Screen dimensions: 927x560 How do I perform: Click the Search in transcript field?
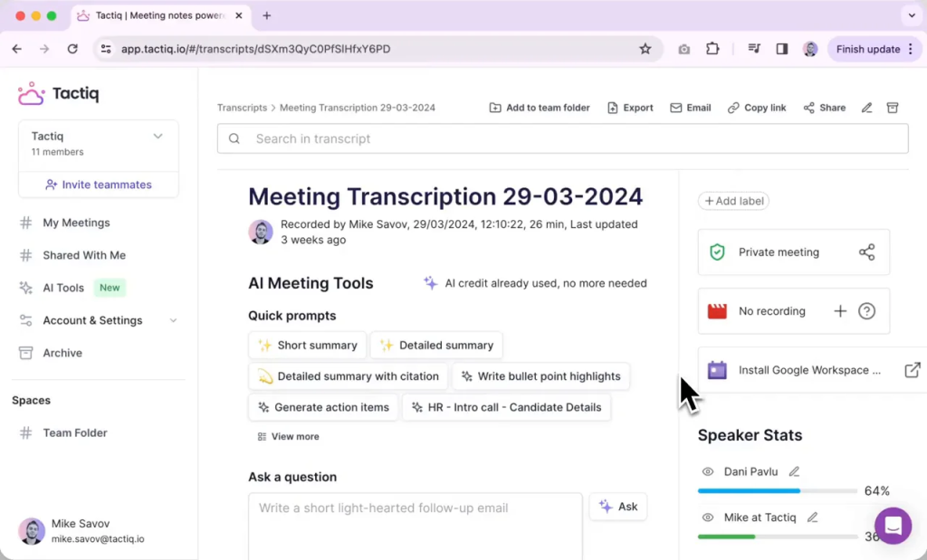point(561,138)
